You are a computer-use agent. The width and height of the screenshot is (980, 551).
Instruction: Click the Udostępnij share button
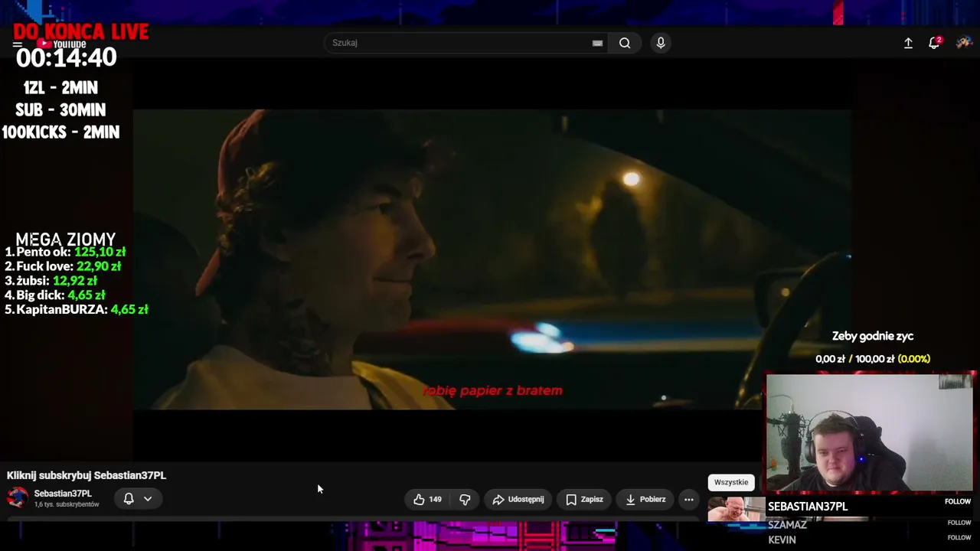pyautogui.click(x=518, y=499)
